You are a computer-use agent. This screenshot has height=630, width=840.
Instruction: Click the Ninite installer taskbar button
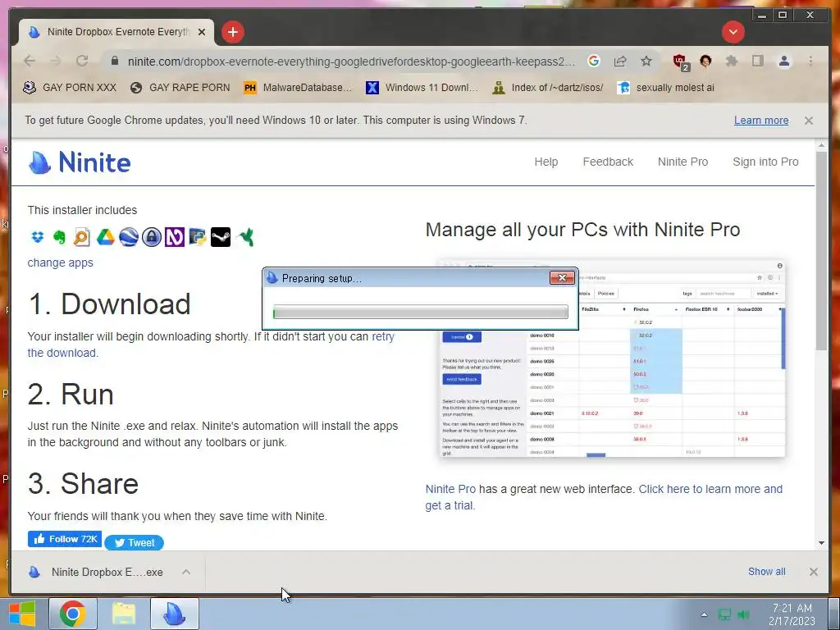pos(174,614)
